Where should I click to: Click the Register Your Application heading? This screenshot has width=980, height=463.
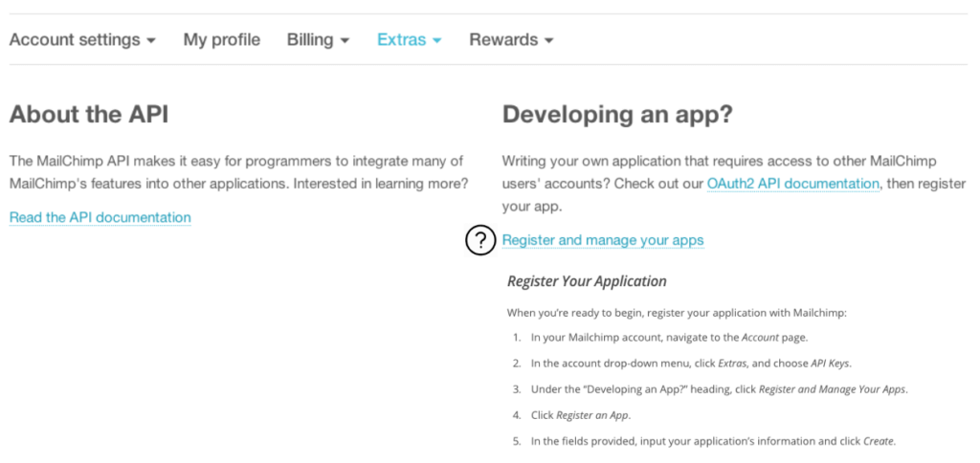[587, 281]
